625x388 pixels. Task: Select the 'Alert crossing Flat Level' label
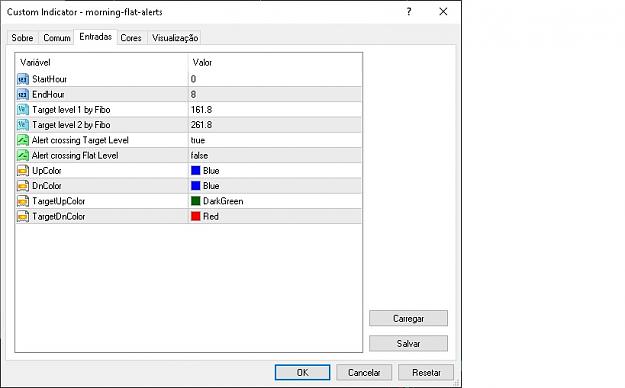point(75,155)
